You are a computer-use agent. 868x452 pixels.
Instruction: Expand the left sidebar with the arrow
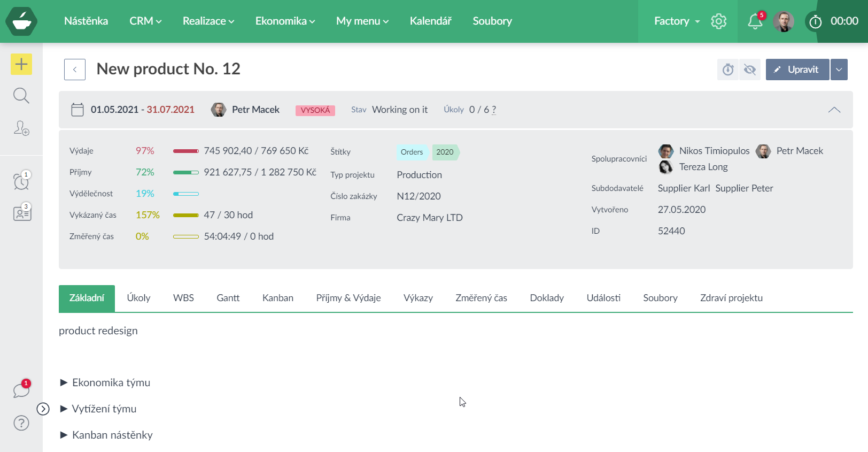(43, 409)
